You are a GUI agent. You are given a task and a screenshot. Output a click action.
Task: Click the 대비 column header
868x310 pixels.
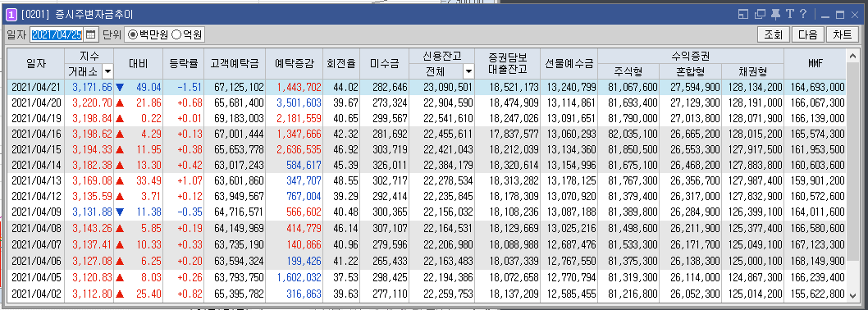coord(139,64)
